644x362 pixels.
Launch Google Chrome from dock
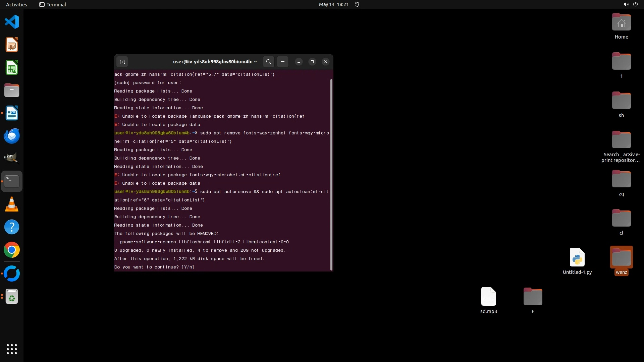[12, 250]
